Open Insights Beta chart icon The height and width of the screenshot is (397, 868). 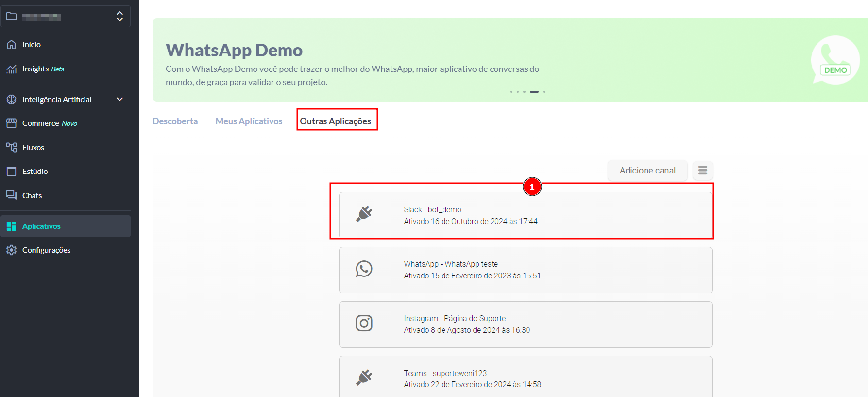click(12, 69)
